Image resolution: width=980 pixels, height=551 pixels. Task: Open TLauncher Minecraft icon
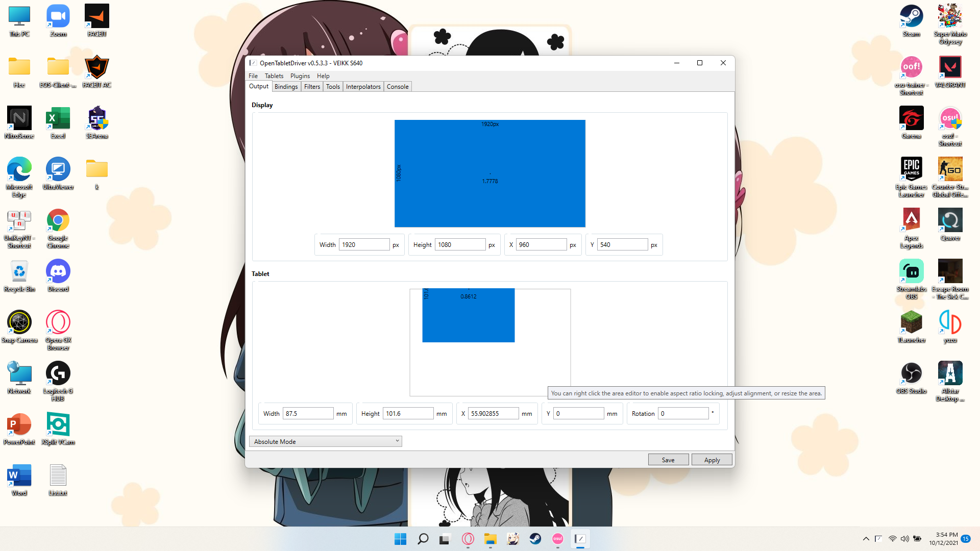(911, 327)
